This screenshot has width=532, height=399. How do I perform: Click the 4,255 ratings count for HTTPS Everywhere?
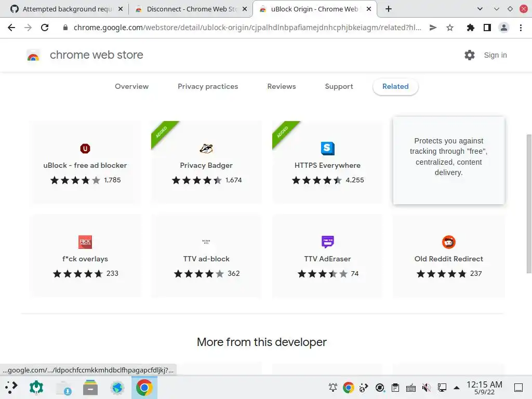coord(355,180)
